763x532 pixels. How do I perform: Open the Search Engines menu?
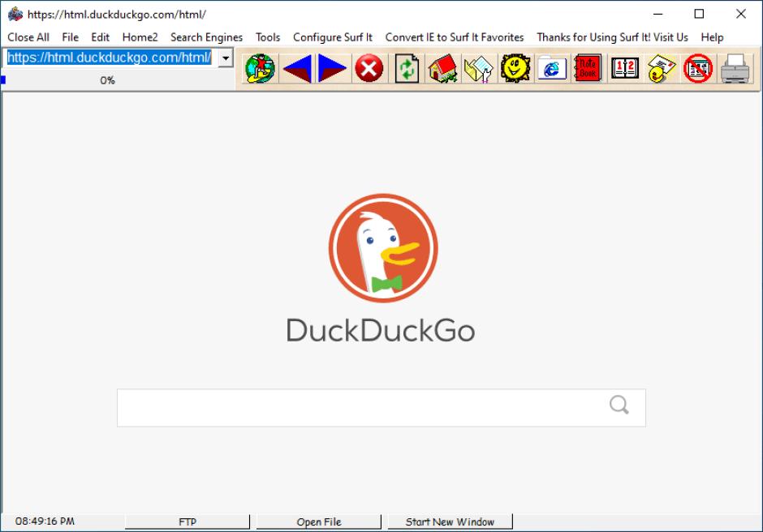[x=206, y=37]
